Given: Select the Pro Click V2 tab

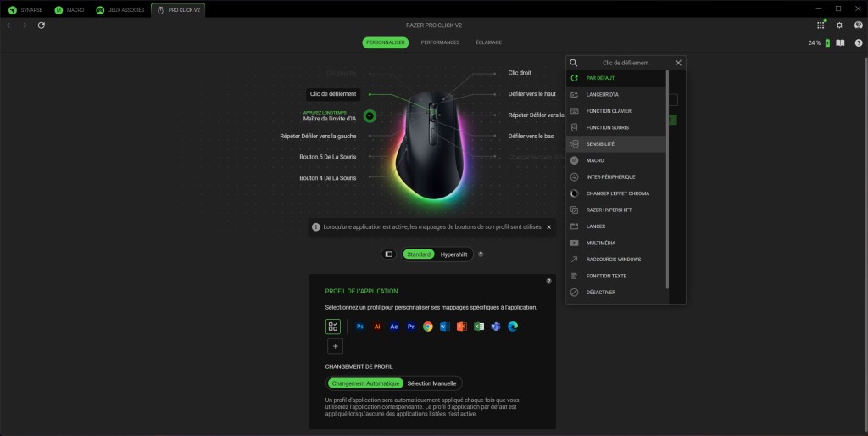Looking at the screenshot, I should pyautogui.click(x=178, y=10).
